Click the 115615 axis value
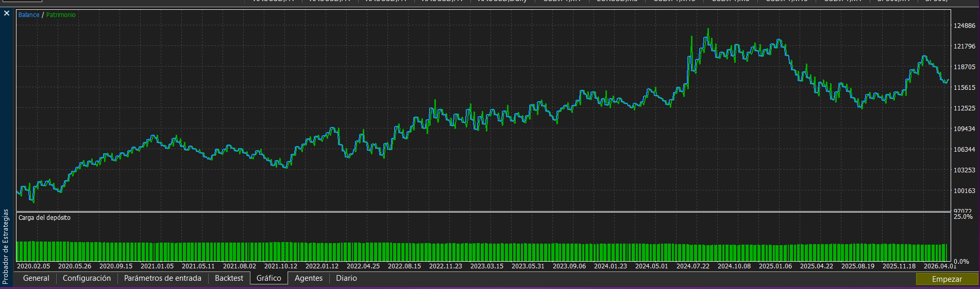 [x=964, y=87]
